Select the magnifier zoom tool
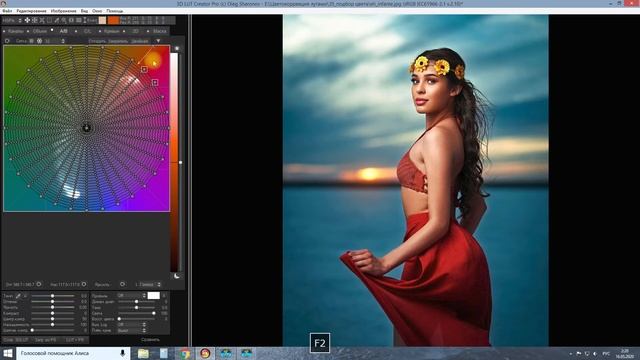The image size is (640, 360). pos(64,20)
